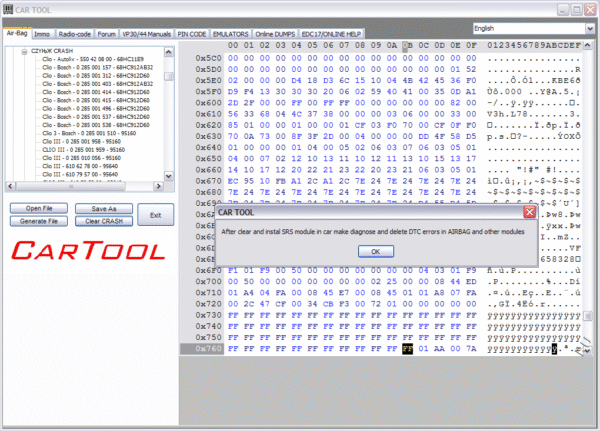600x431 pixels.
Task: Open the VP30/44 Manuals tab
Action: tap(147, 34)
